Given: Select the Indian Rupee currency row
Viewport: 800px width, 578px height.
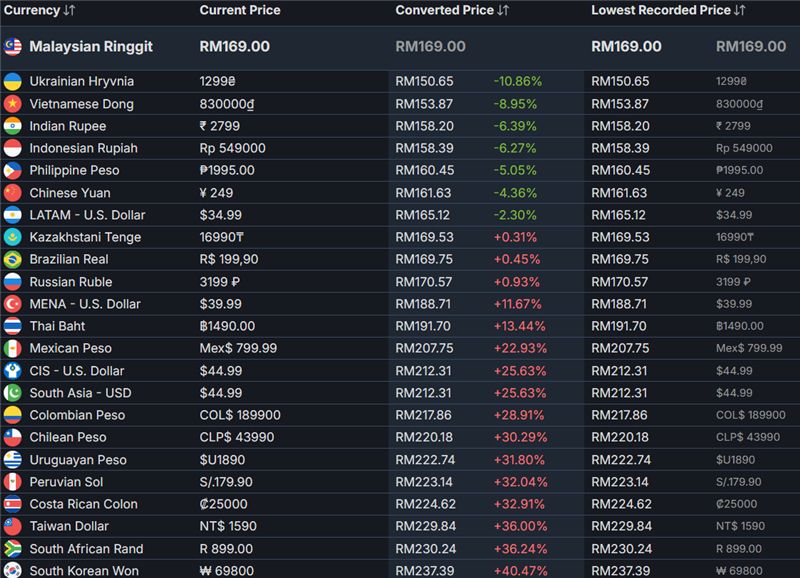Looking at the screenshot, I should coord(400,126).
